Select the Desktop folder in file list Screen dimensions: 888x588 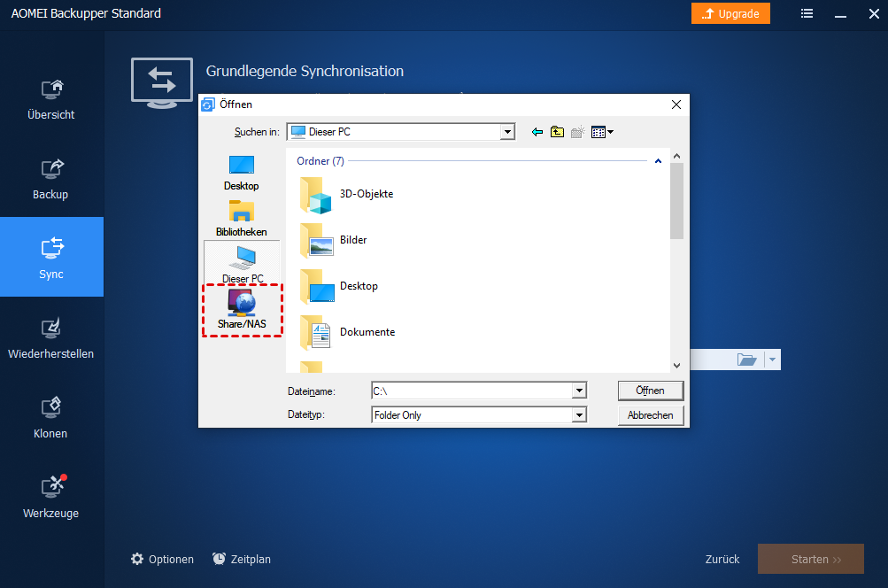(339, 286)
